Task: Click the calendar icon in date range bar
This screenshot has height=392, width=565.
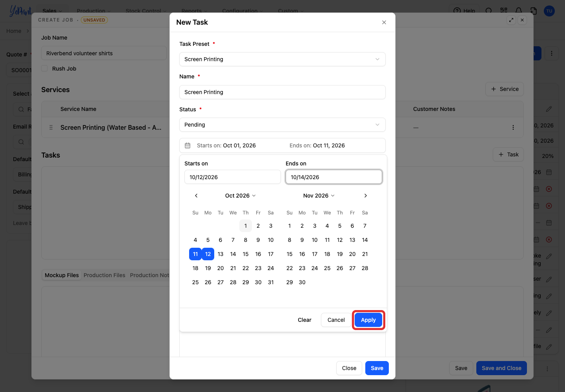Action: [x=188, y=145]
